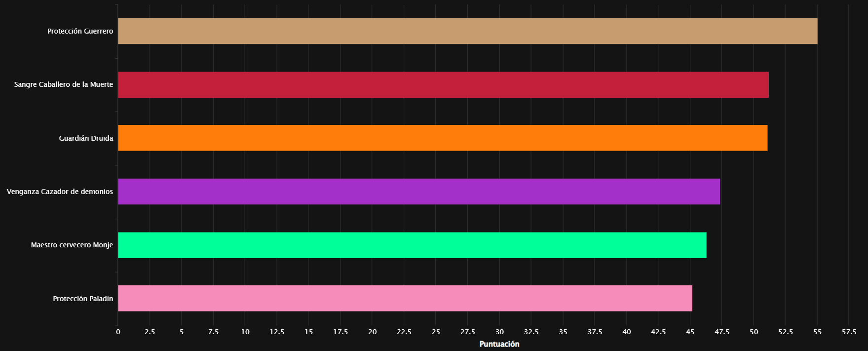Click the '35' x-axis tick label
This screenshot has width=868, height=351.
(563, 332)
